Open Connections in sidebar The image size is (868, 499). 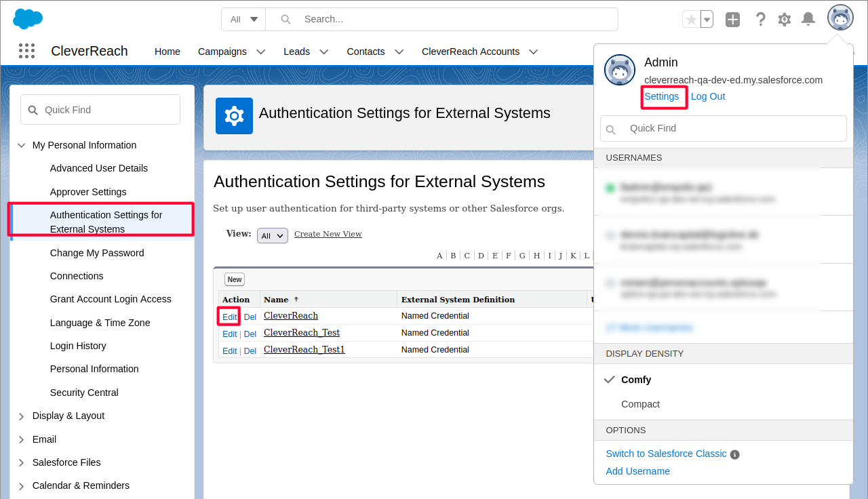77,276
